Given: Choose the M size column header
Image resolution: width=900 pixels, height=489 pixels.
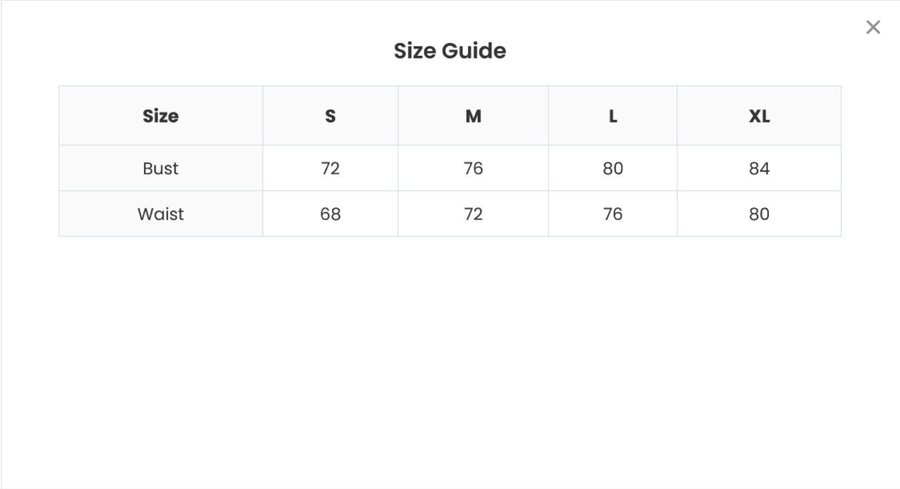Looking at the screenshot, I should coord(473,116).
